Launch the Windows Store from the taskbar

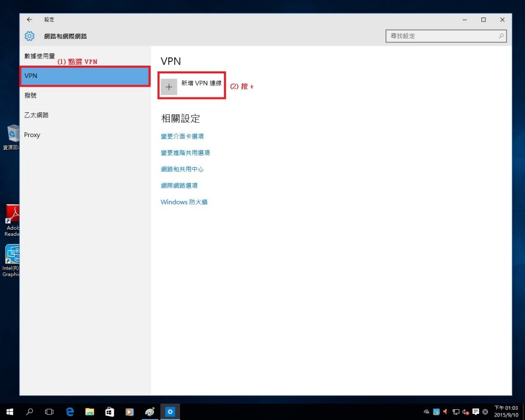click(x=109, y=411)
